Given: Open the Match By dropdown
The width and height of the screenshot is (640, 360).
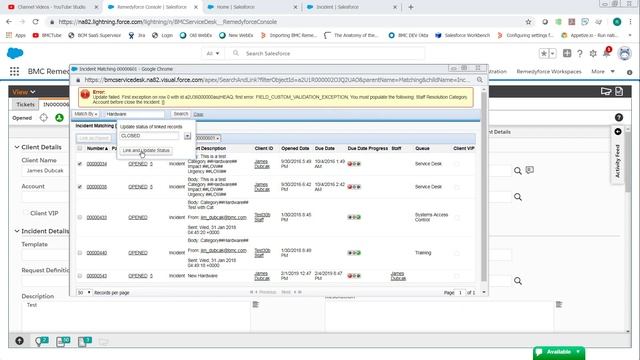Looking at the screenshot, I should pyautogui.click(x=86, y=114).
